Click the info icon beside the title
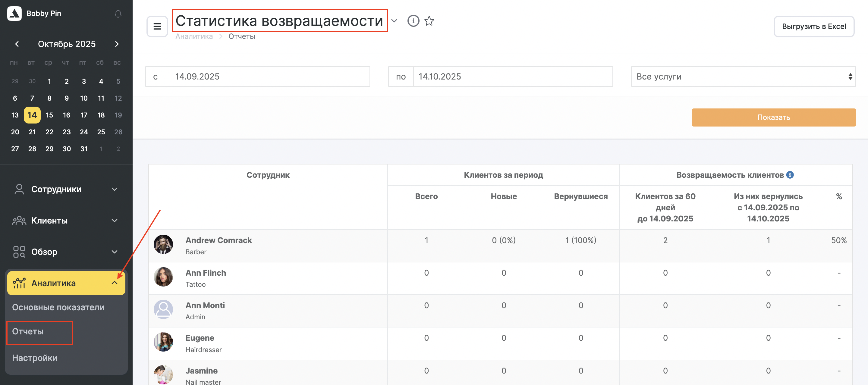 413,21
